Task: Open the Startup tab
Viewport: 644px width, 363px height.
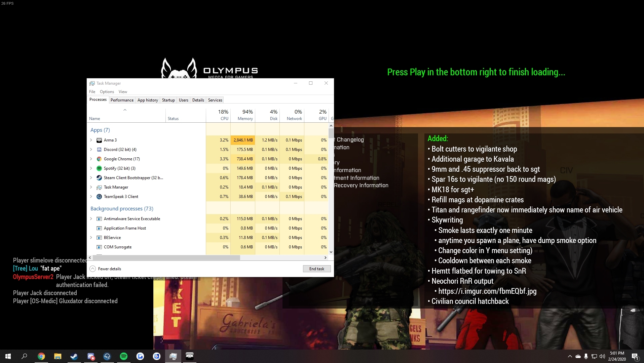Action: [x=168, y=100]
